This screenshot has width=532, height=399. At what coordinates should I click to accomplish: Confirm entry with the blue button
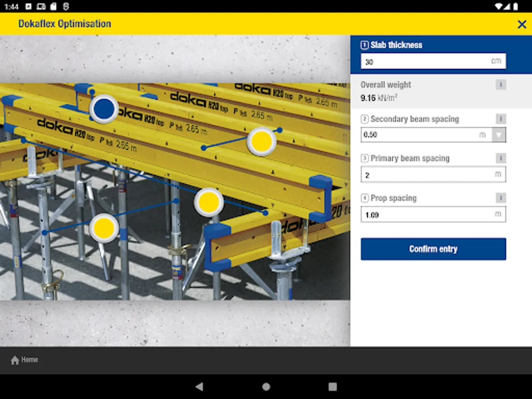click(433, 249)
